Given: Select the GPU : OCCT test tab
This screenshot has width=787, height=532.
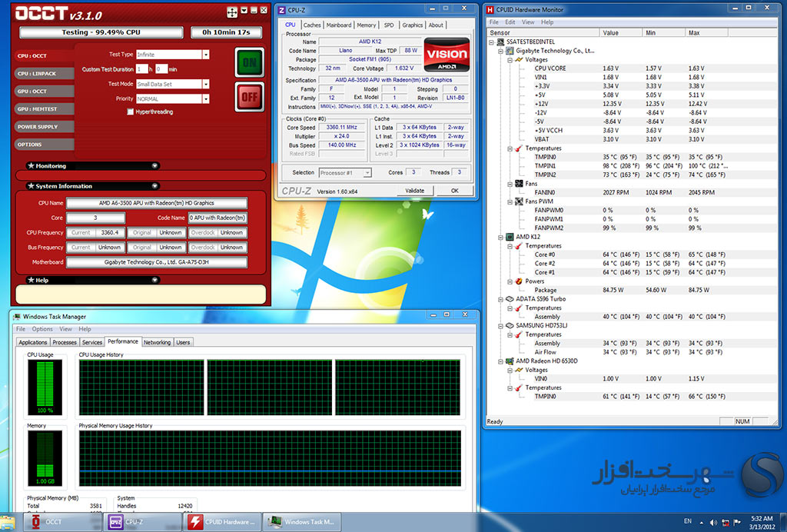Looking at the screenshot, I should coord(44,91).
